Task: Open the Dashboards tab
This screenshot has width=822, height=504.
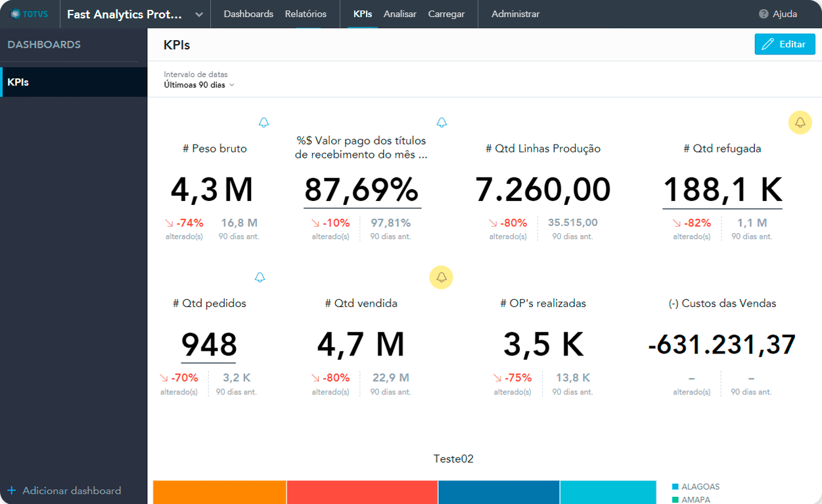Action: point(248,14)
